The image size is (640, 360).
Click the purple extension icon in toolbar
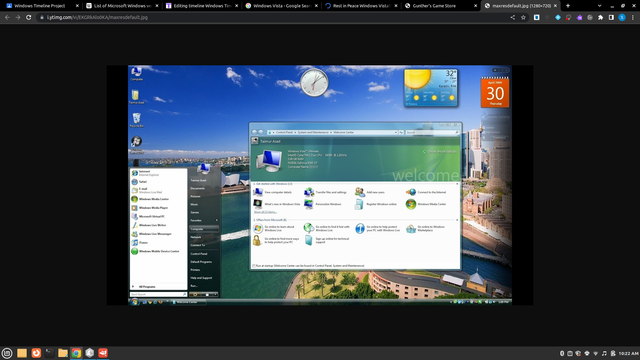pyautogui.click(x=579, y=18)
